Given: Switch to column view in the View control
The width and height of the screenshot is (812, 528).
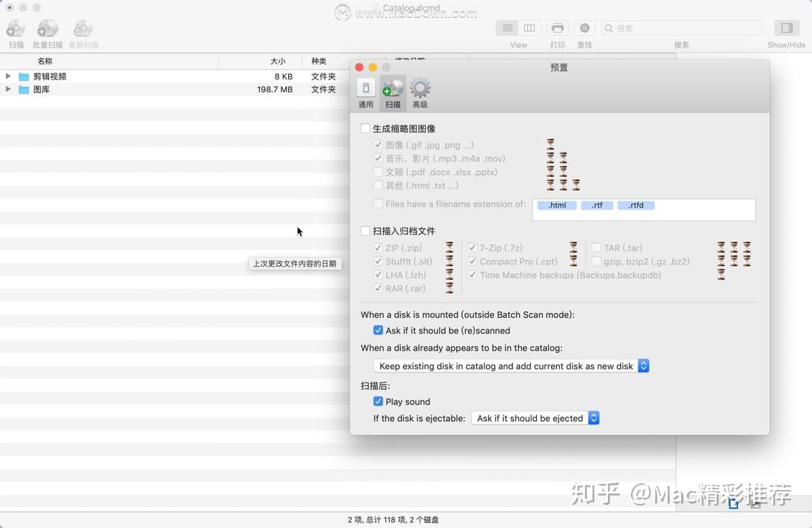Looking at the screenshot, I should (529, 28).
